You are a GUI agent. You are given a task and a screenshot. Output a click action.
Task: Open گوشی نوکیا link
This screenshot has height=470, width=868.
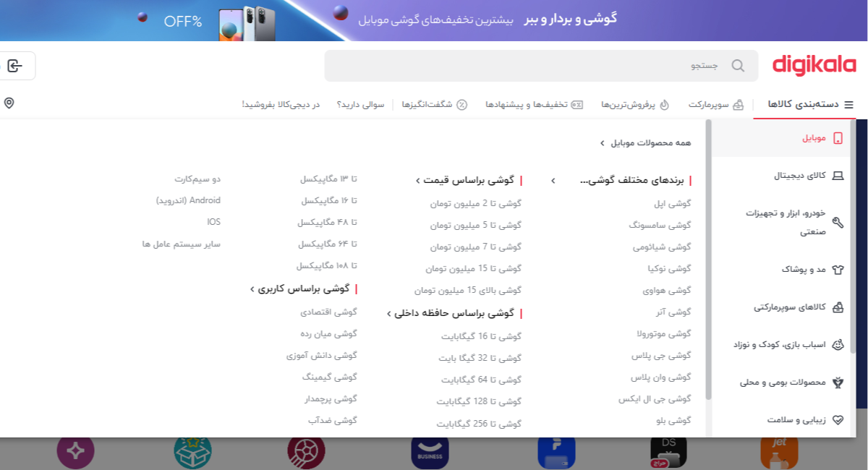click(669, 269)
